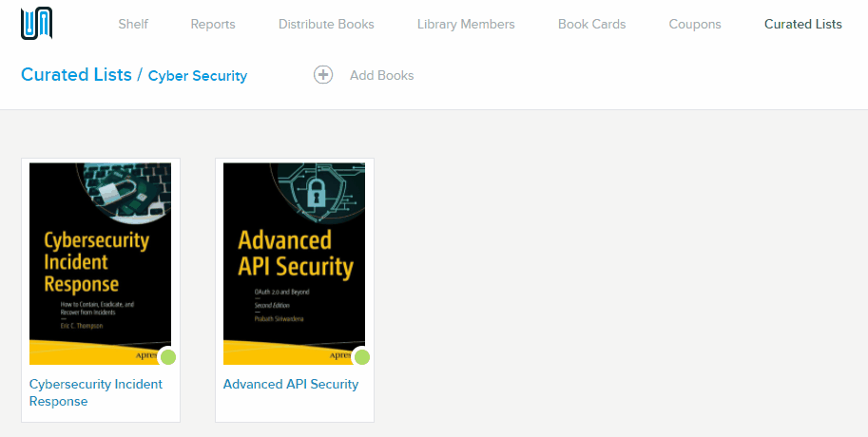
Task: Open the Shelf tab
Action: pos(133,25)
